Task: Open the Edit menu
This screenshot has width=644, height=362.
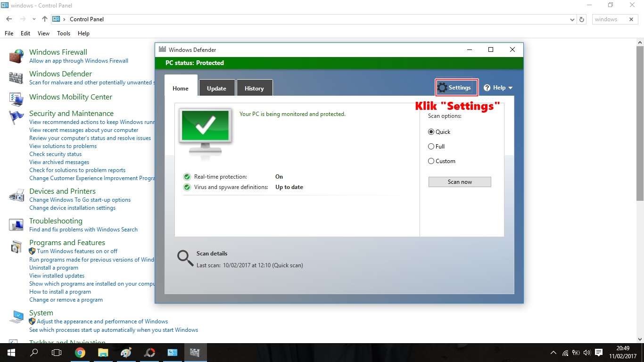Action: coord(25,33)
